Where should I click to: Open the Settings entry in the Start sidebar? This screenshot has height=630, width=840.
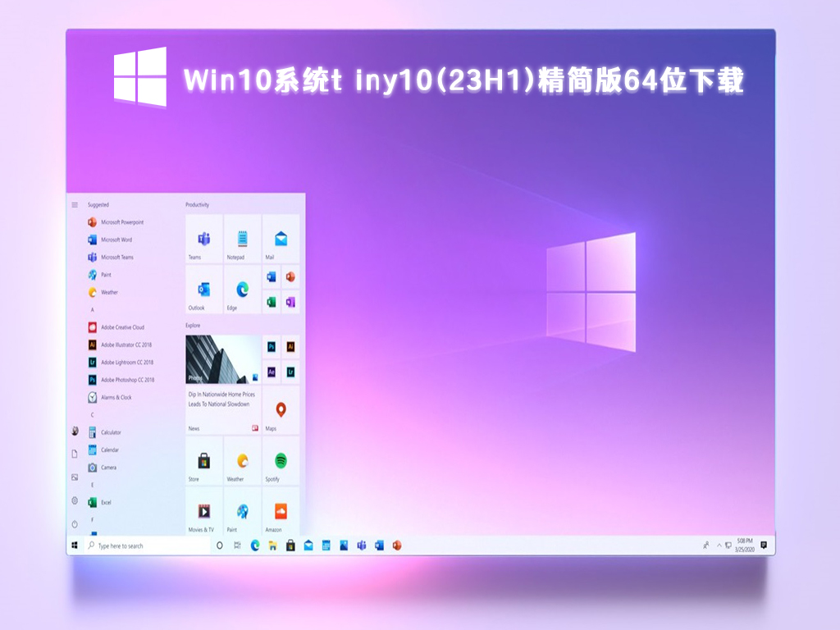click(x=75, y=499)
